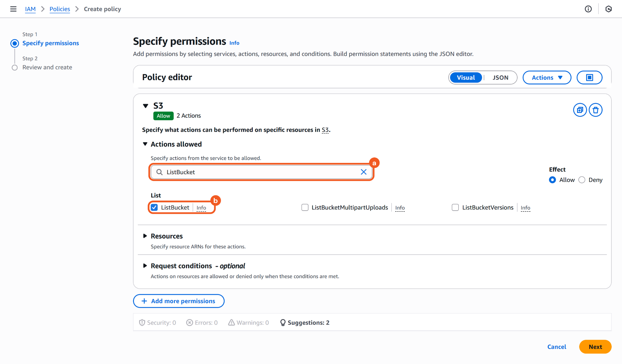
Task: Collapse the S3 permission block
Action: click(x=146, y=106)
